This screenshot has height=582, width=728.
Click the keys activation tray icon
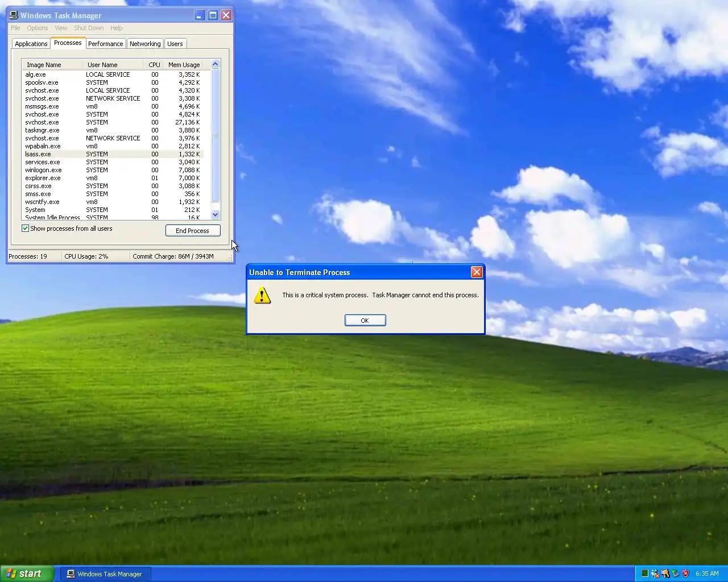click(665, 573)
